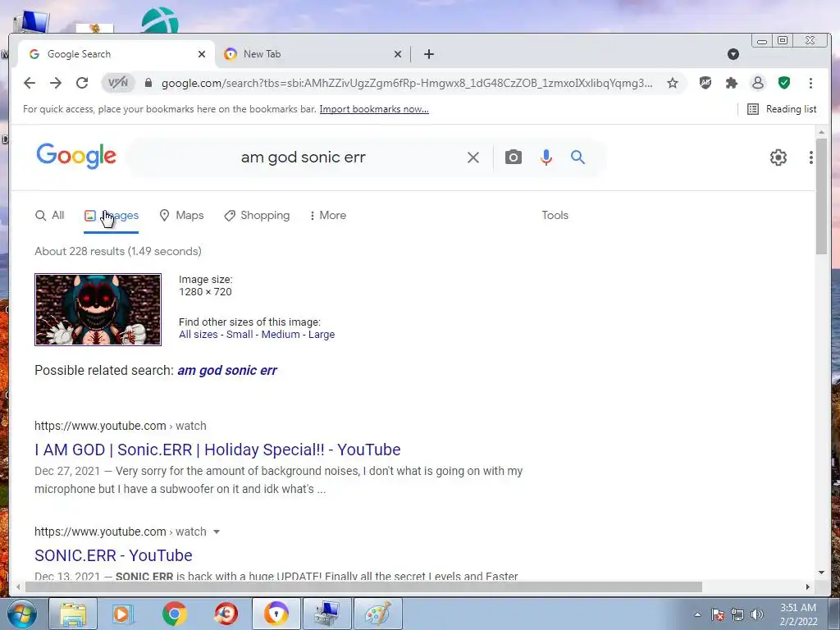Bookmark this page with the star
Viewport: 840px width, 630px height.
[x=673, y=83]
